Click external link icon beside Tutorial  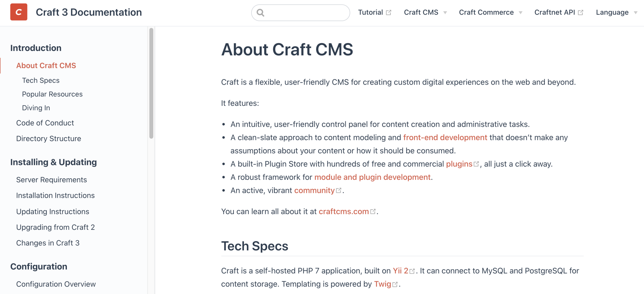click(x=388, y=12)
